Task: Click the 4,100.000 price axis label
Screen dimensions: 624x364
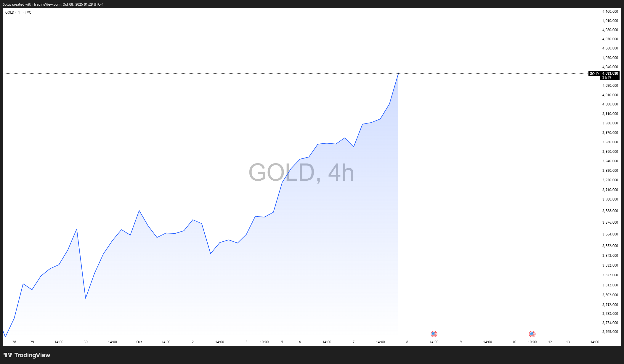Action: 610,12
